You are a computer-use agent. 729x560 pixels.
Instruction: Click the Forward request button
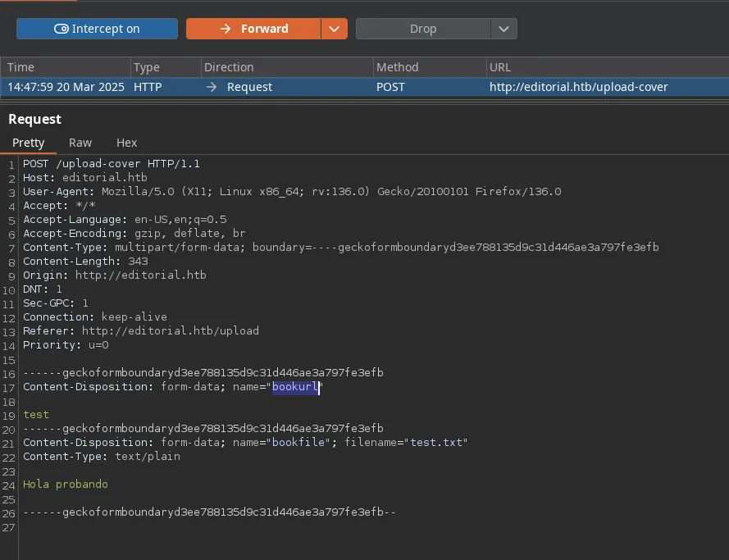click(x=253, y=29)
